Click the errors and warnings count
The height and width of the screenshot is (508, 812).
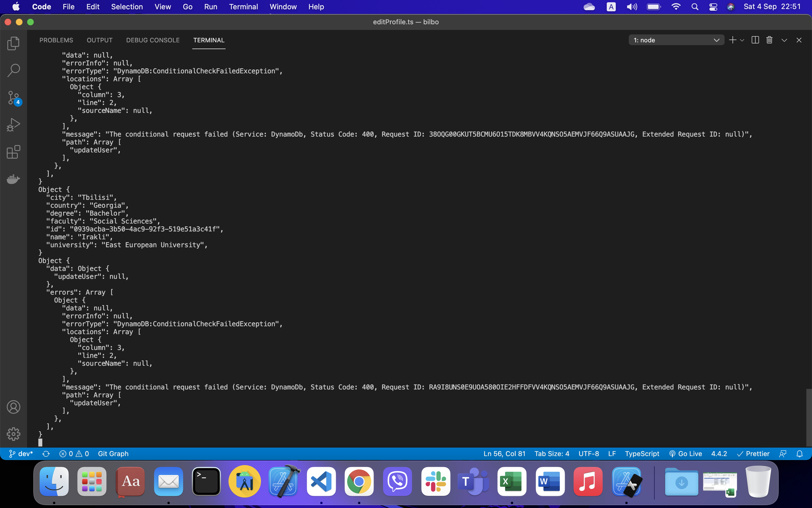(74, 454)
